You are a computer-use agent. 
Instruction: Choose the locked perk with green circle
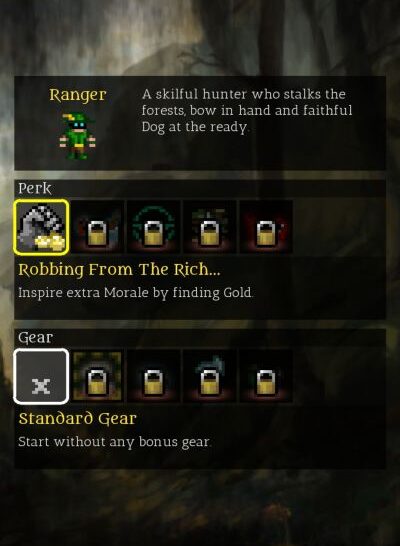tap(154, 227)
